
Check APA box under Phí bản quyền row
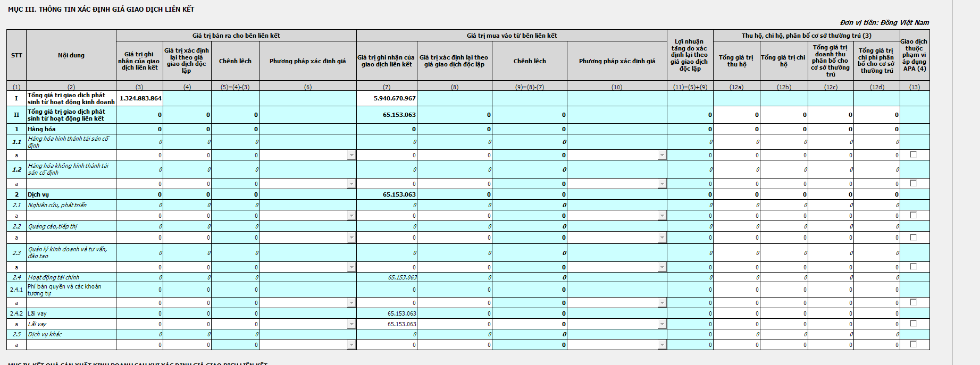point(913,302)
